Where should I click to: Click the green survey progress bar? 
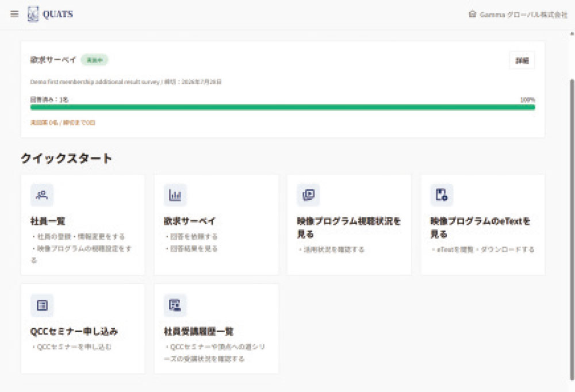point(283,107)
